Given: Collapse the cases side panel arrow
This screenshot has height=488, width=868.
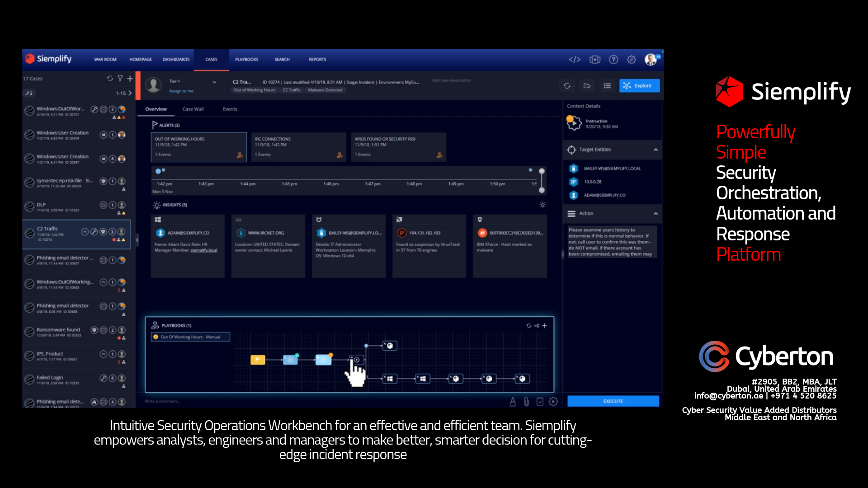Looking at the screenshot, I should tap(137, 240).
